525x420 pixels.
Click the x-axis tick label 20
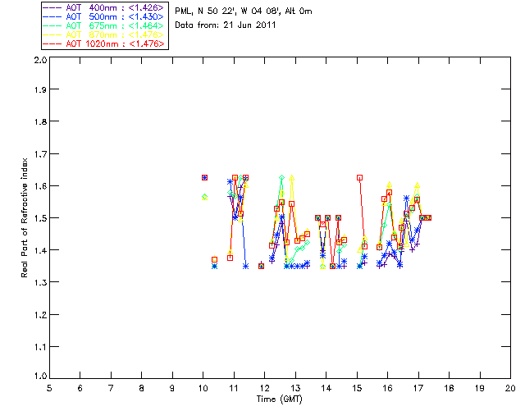coord(510,388)
